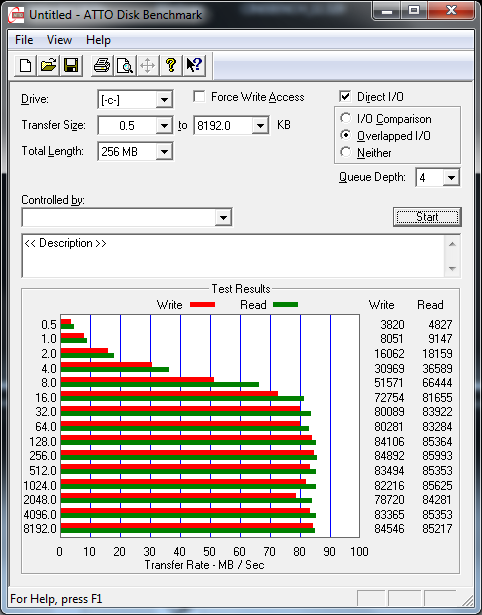The height and width of the screenshot is (615, 482).
Task: Open Print Preview magnifier icon
Action: 125,65
